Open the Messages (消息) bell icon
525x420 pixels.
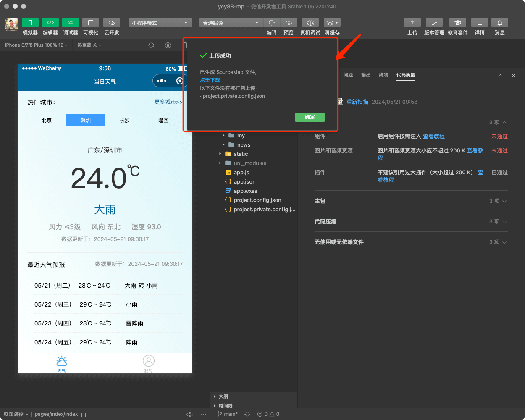click(x=499, y=23)
